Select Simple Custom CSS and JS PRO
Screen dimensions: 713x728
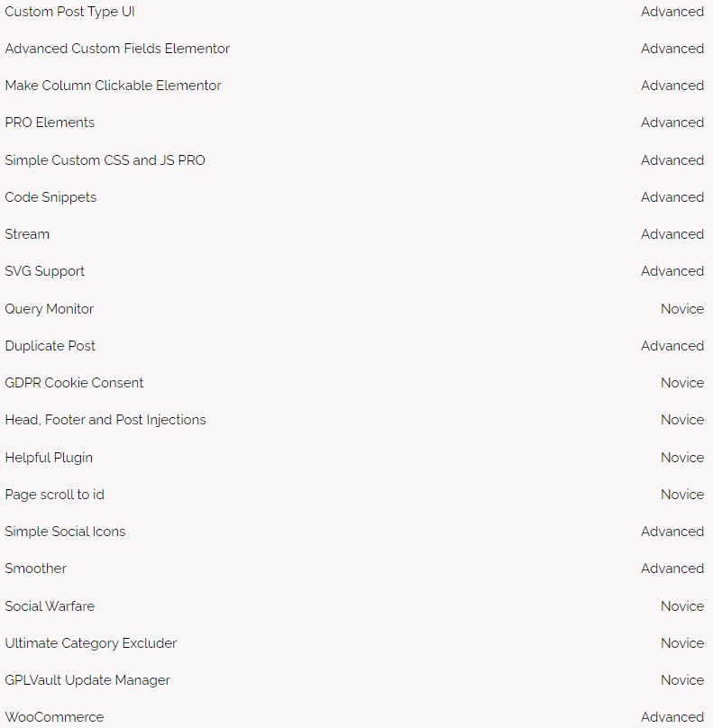coord(105,160)
